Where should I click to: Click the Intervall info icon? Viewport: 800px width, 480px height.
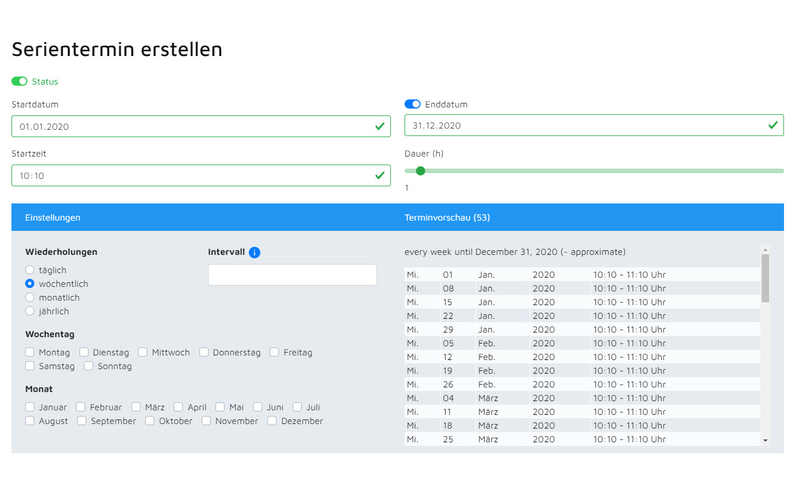coord(254,252)
